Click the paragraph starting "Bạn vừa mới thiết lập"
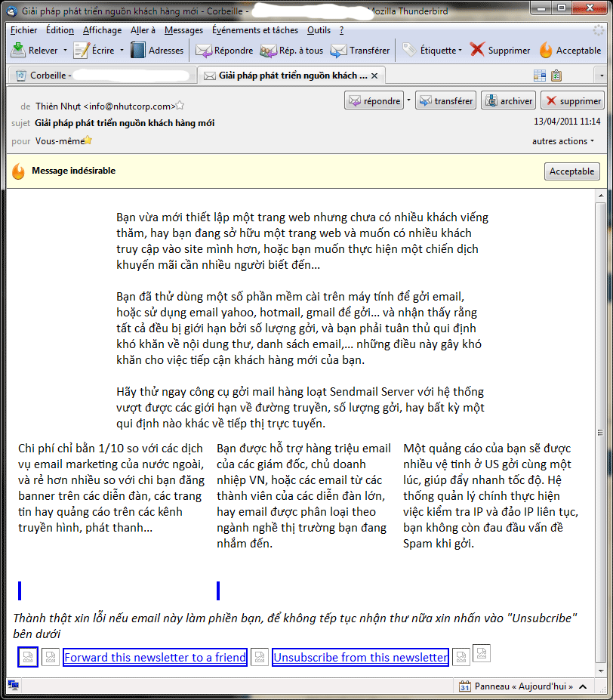This screenshot has width=613, height=700. (x=302, y=241)
